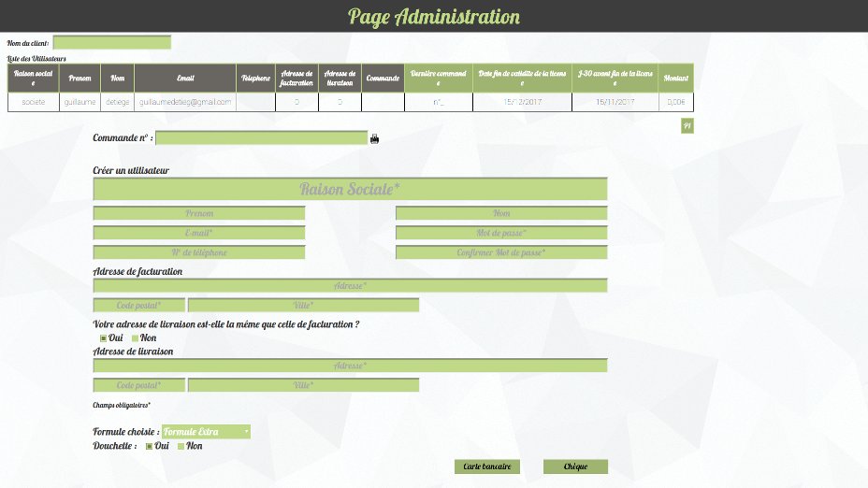868x488 pixels.
Task: Click the Dernière commande column header
Action: (439, 78)
